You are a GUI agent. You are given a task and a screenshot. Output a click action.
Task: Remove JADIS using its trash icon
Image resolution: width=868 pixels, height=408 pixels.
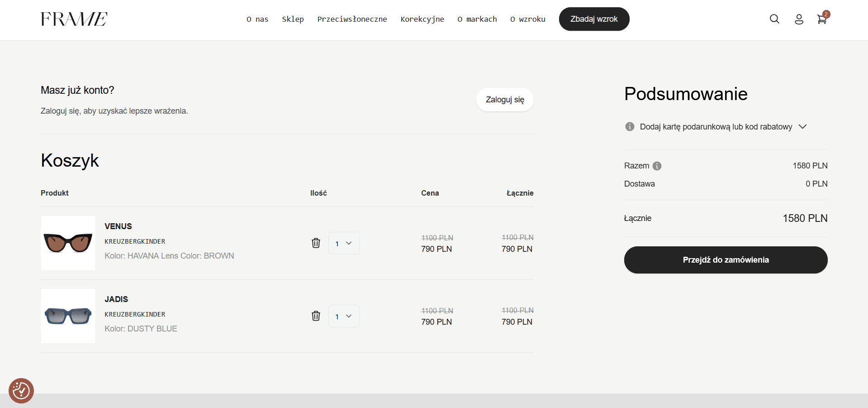pos(316,316)
